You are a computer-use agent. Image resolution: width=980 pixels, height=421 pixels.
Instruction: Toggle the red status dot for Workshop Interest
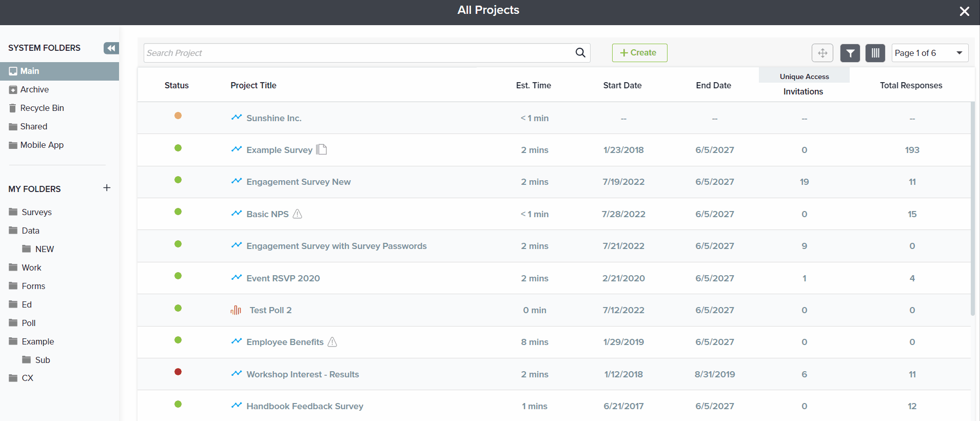[x=178, y=372]
